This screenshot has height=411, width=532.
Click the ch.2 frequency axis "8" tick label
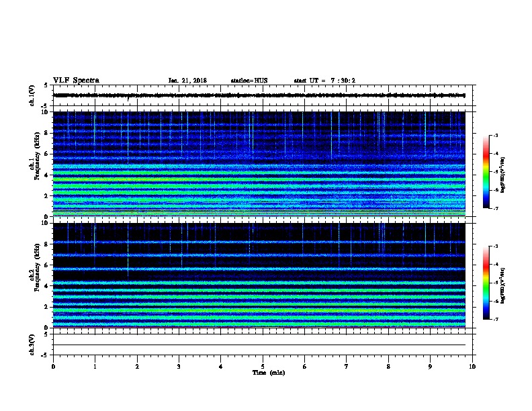coord(46,244)
